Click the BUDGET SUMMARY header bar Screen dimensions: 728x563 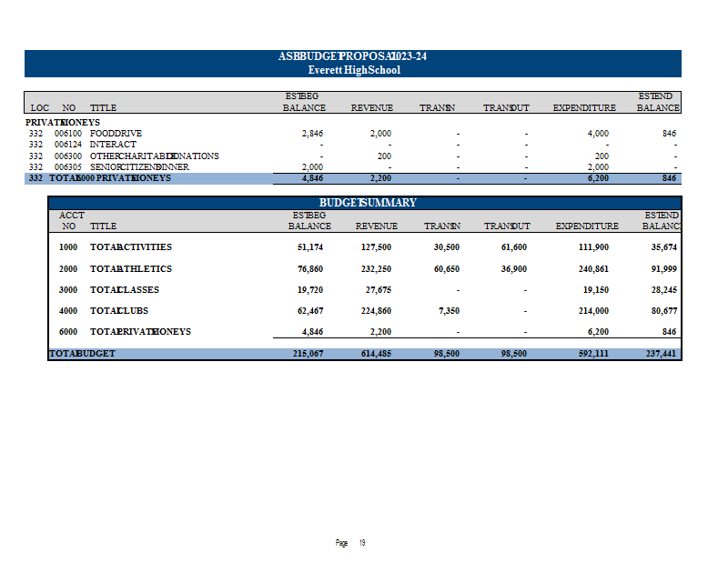[365, 203]
